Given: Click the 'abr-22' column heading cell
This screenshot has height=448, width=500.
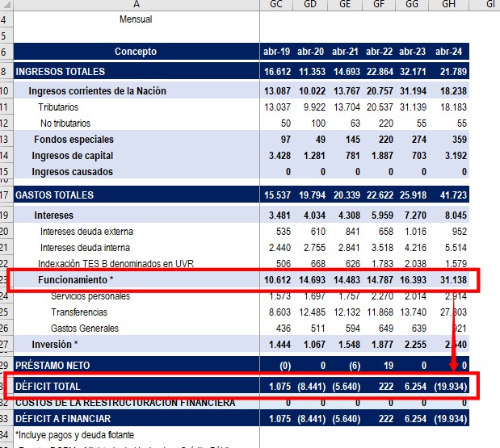Looking at the screenshot, I should pos(379,52).
